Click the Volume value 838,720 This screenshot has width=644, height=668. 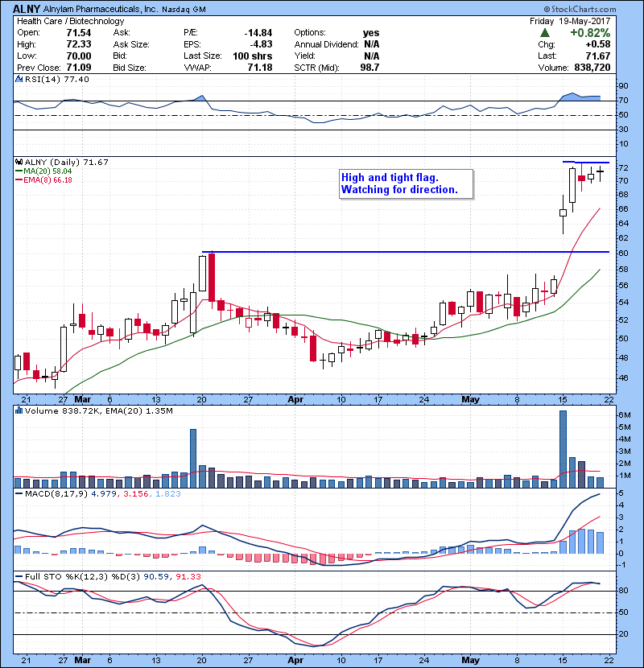tap(592, 68)
